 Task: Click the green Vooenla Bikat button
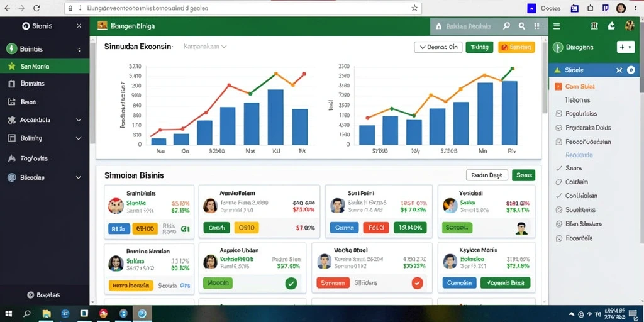pyautogui.click(x=505, y=282)
